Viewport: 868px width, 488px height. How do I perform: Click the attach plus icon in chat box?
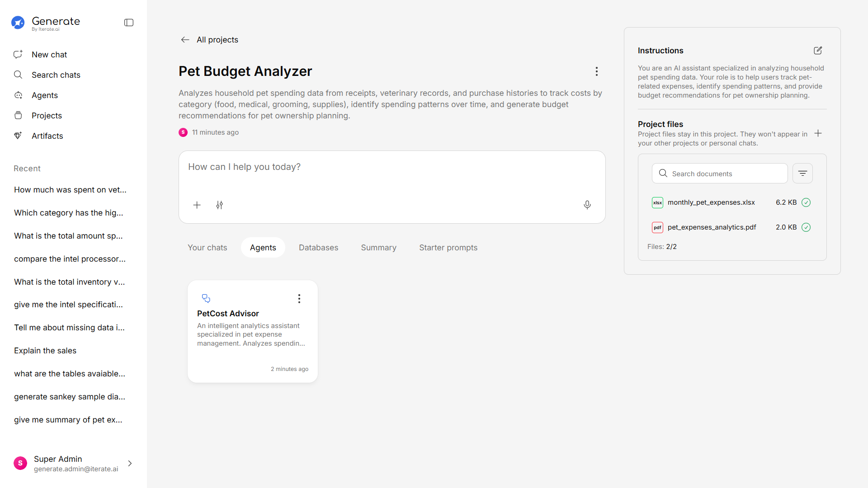[197, 205]
